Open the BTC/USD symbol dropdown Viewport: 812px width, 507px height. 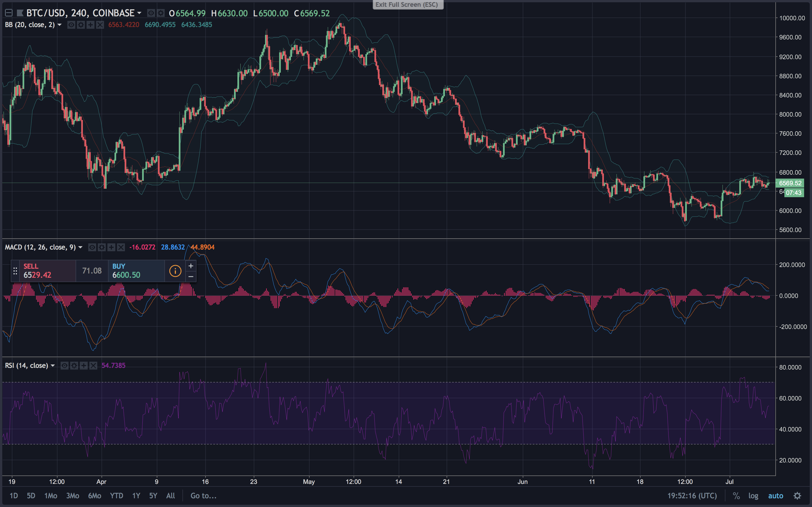(140, 13)
